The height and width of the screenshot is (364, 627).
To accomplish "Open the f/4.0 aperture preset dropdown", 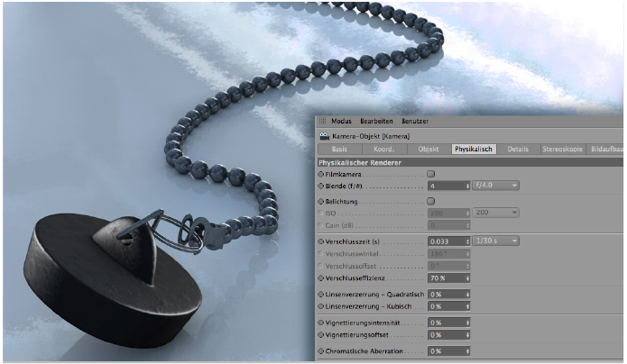I will [x=495, y=186].
